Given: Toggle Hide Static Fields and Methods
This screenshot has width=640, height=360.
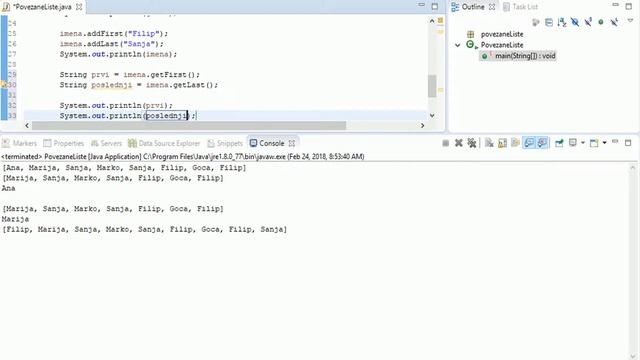Looking at the screenshot, I should pyautogui.click(x=588, y=22).
